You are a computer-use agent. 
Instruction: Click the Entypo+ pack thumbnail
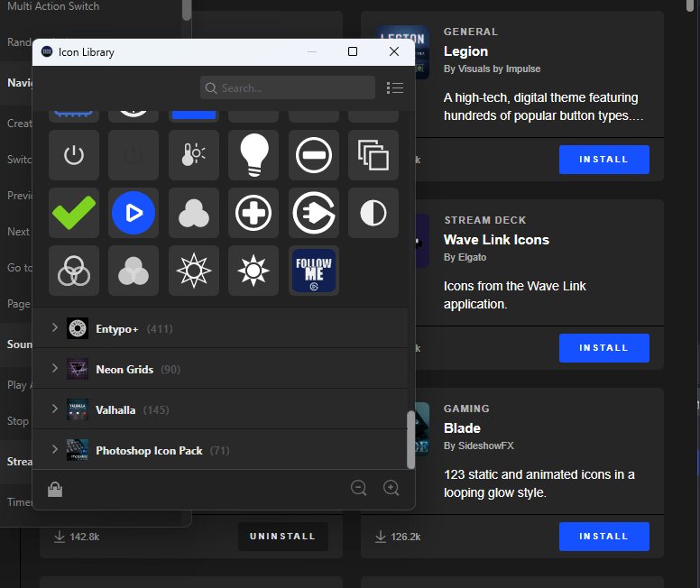point(78,328)
